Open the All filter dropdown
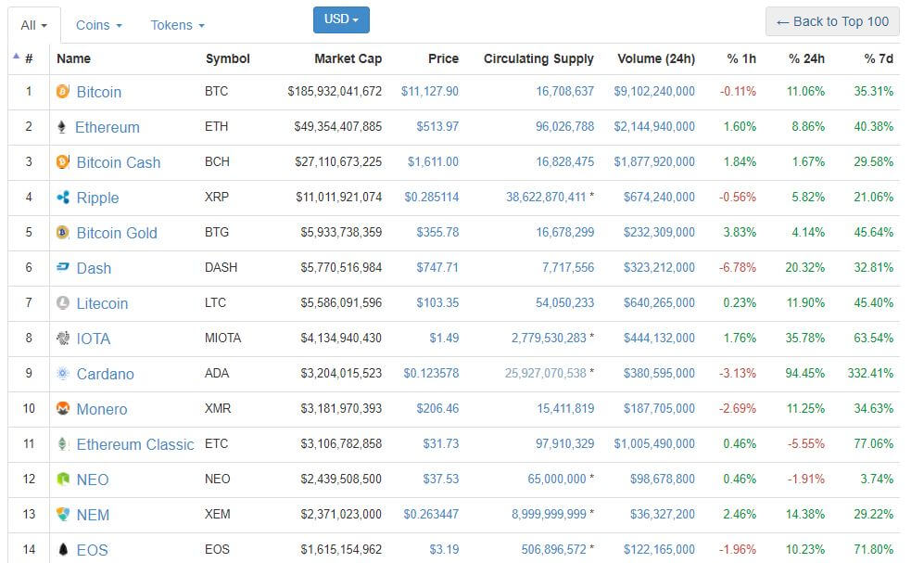 (33, 25)
